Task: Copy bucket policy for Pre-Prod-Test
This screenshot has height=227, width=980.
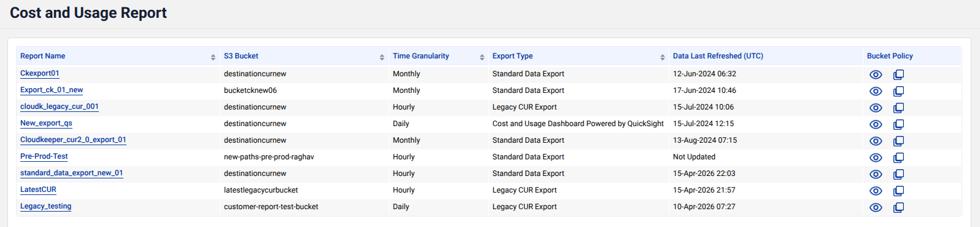Action: pyautogui.click(x=898, y=157)
